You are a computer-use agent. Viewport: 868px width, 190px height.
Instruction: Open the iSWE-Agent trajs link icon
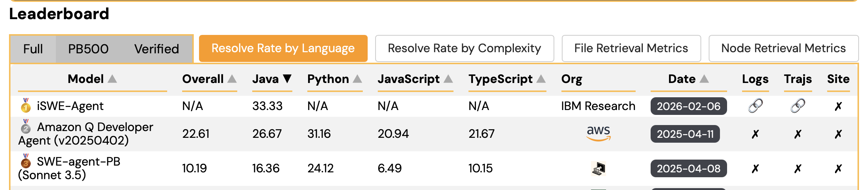coord(798,106)
